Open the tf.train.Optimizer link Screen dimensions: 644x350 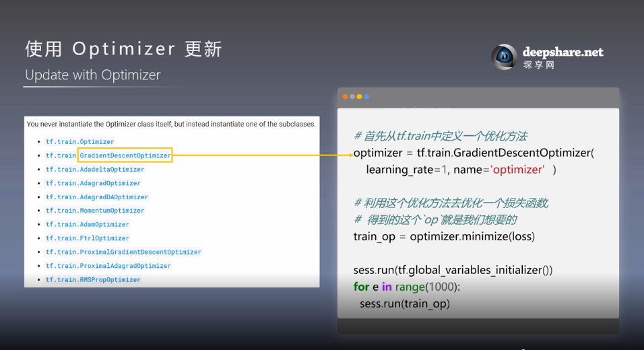[x=79, y=142]
